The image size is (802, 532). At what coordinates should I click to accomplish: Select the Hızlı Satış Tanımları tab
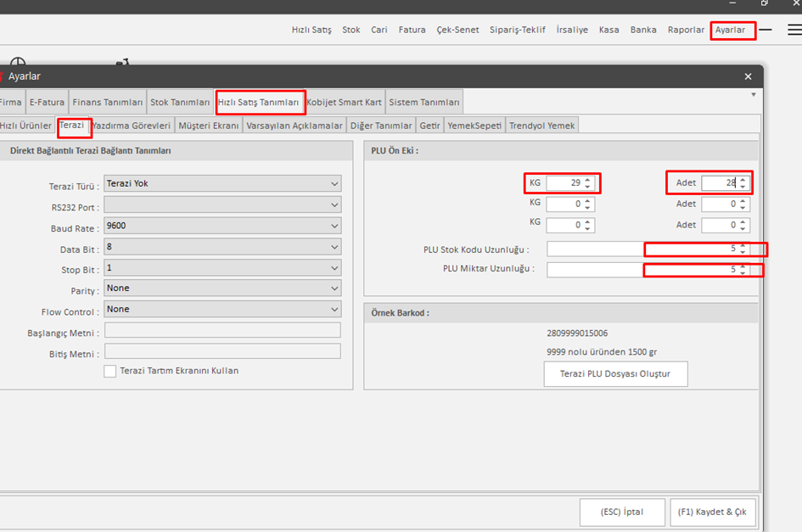(x=259, y=102)
